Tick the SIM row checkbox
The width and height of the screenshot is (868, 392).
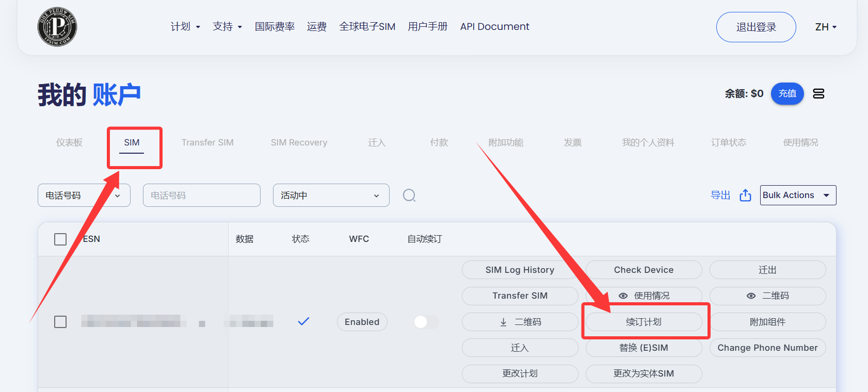[60, 322]
